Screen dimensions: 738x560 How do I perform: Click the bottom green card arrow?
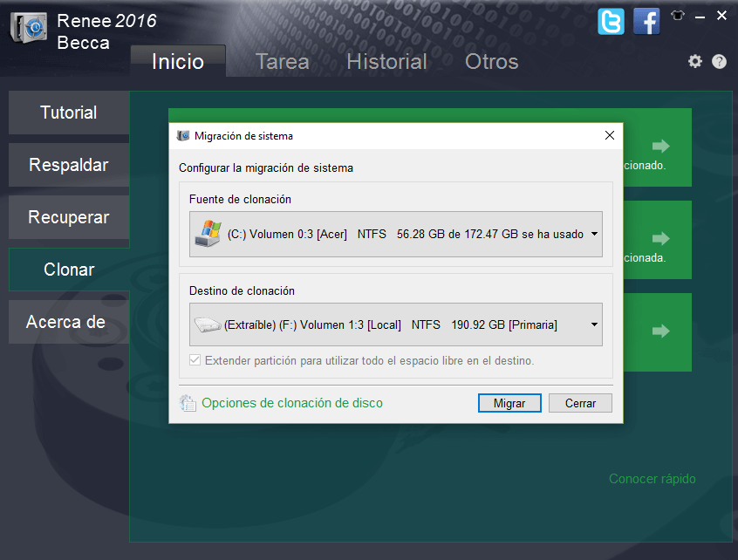click(661, 331)
